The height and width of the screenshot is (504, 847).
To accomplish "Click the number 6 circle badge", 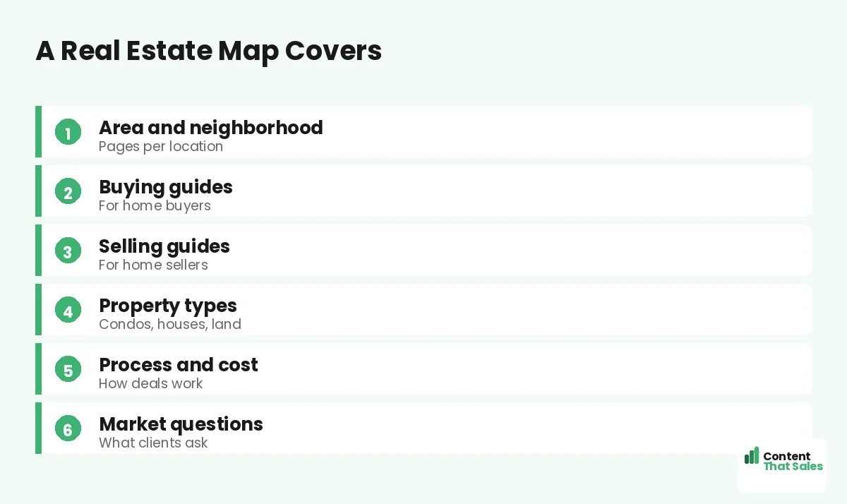I will coord(68,428).
